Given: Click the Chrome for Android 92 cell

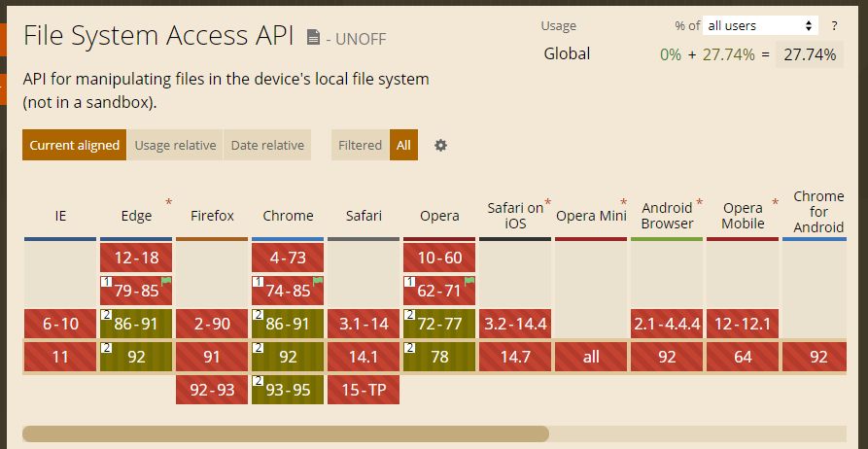Looking at the screenshot, I should tap(815, 357).
